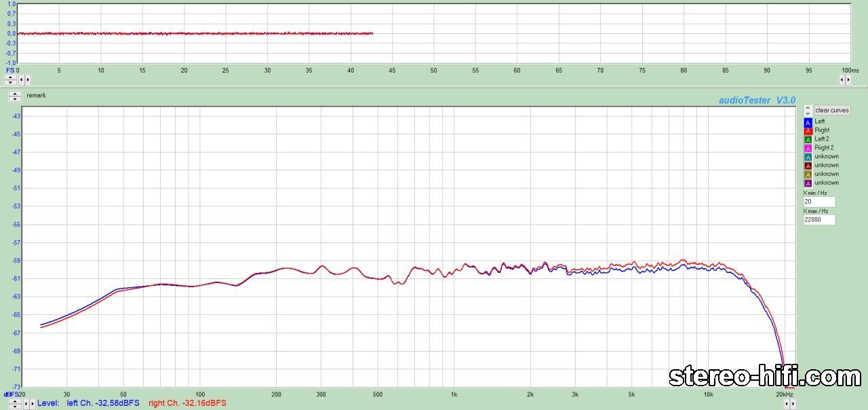Click the blue Left curve icon

(808, 122)
